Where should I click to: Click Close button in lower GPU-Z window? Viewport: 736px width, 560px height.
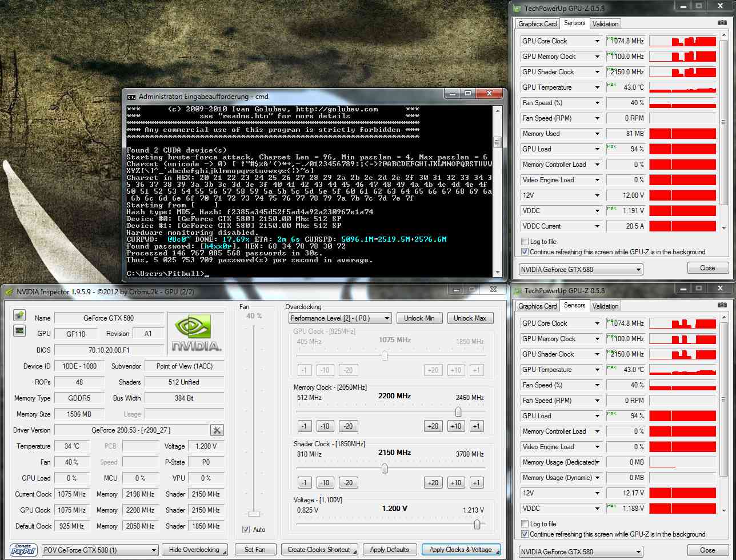tap(707, 550)
